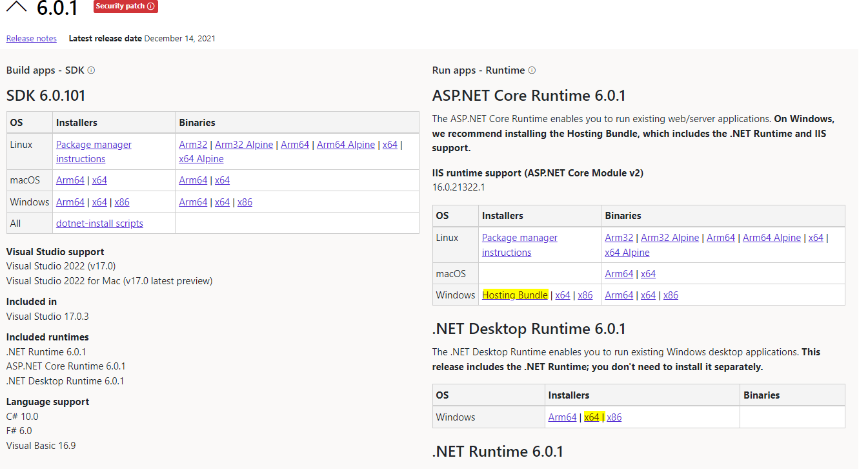Download SDK macOS x64 installer

click(x=99, y=180)
